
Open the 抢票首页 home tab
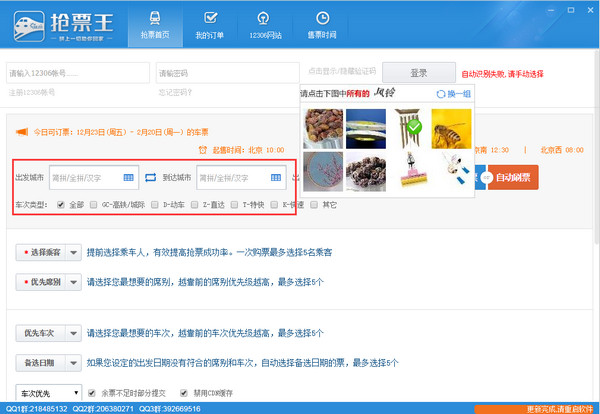point(154,24)
